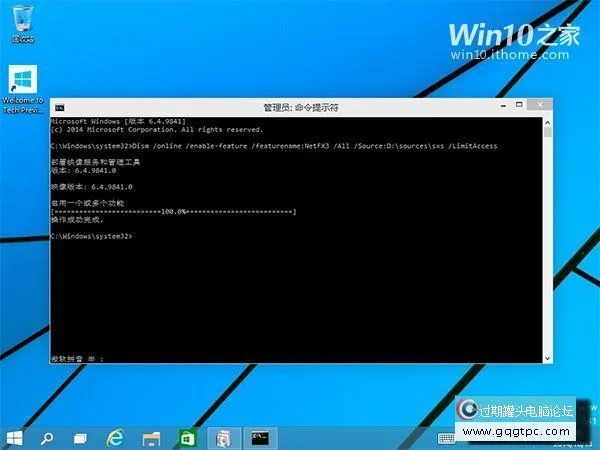The width and height of the screenshot is (600, 450).
Task: Open the touch keyboard in the system tray
Action: pos(447,437)
